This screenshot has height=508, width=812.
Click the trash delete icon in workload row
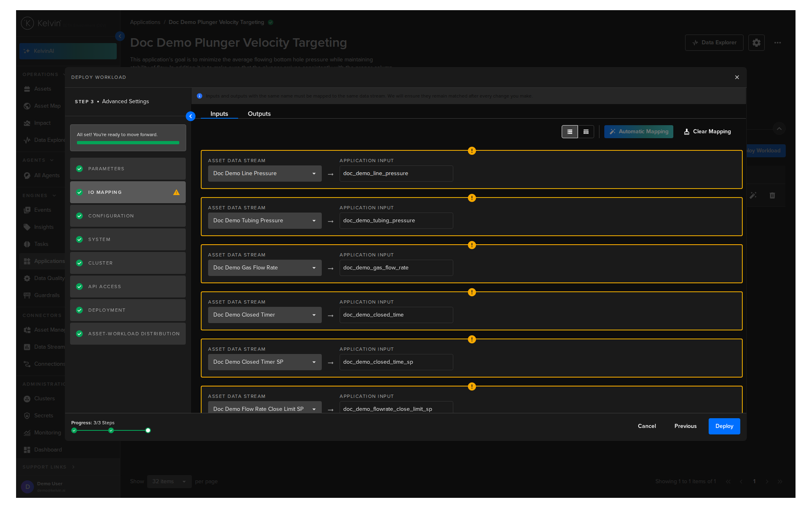772,195
